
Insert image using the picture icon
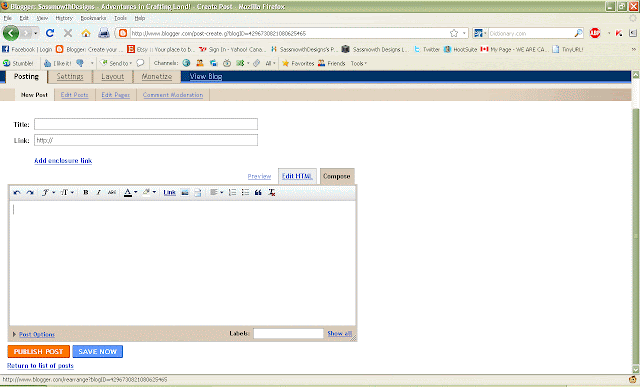185,193
